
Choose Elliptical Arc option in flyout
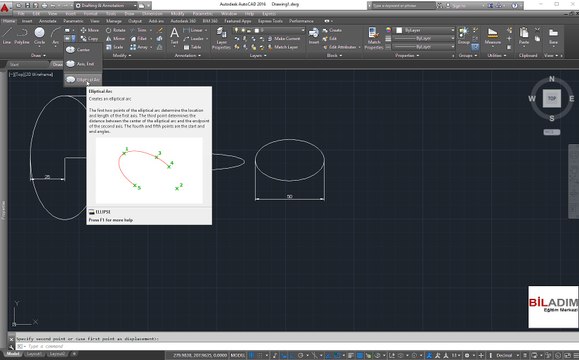coord(83,79)
